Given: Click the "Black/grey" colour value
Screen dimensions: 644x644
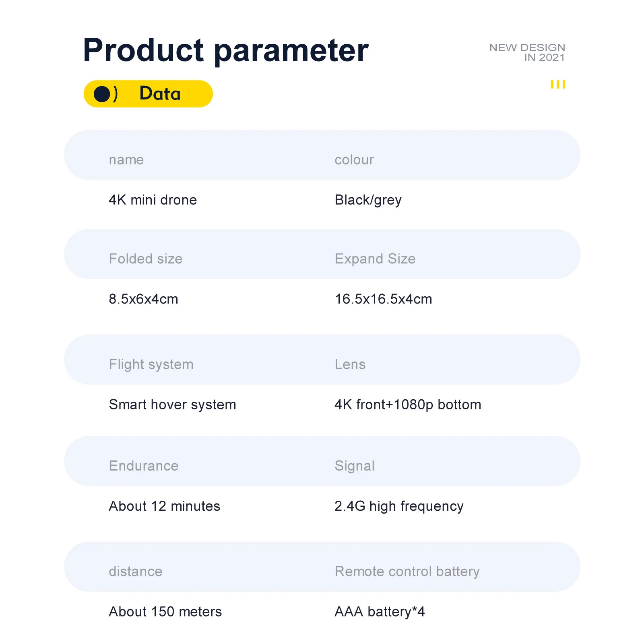Looking at the screenshot, I should click(x=368, y=200).
